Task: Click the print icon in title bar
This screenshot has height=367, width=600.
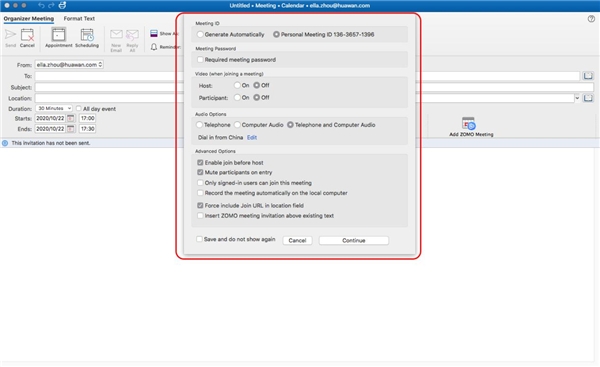Action: pos(62,5)
